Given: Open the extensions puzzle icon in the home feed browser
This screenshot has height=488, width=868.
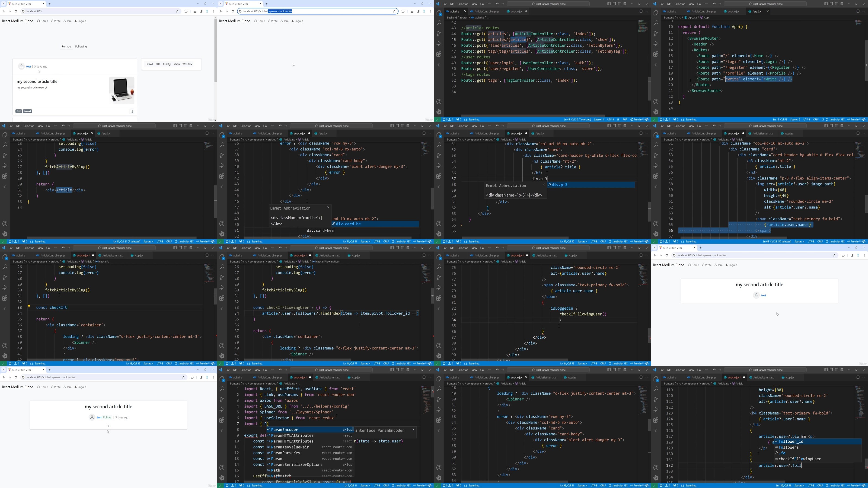Looking at the screenshot, I should tap(186, 11).
